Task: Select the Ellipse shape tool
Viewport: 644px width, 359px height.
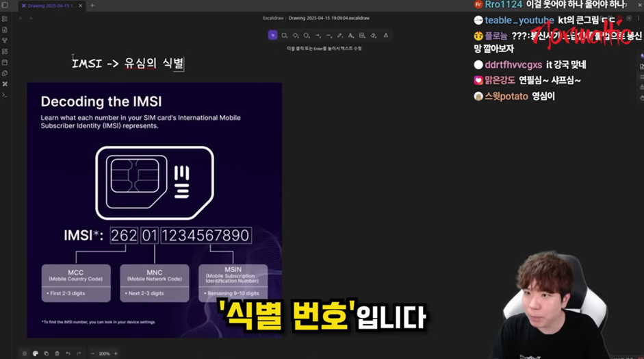Action: 307,36
